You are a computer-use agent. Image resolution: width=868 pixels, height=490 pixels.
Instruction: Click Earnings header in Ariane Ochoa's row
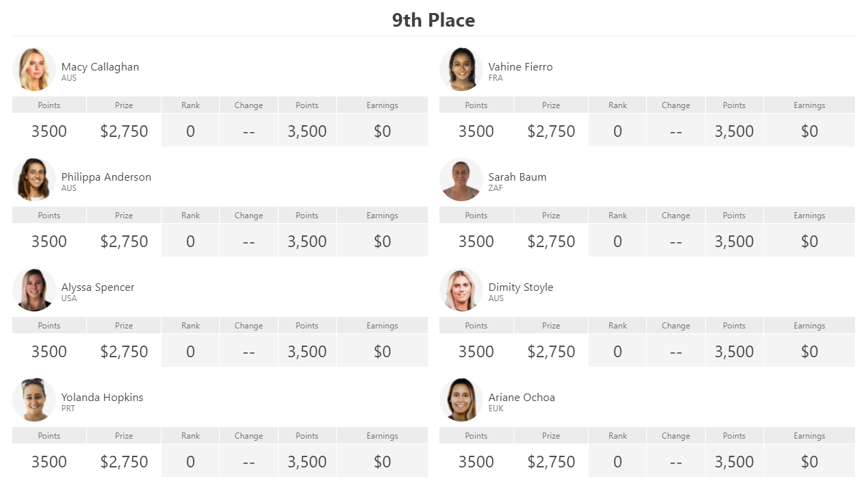(809, 435)
